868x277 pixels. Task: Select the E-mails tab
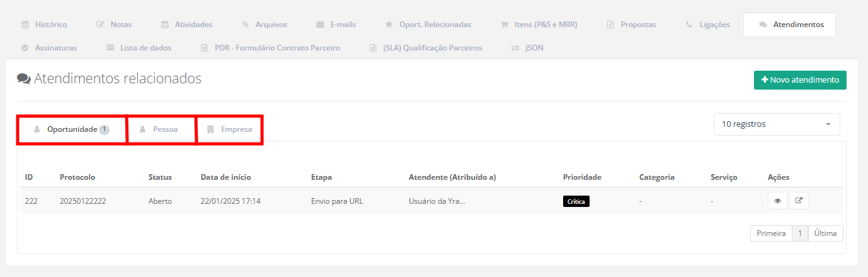(x=336, y=25)
